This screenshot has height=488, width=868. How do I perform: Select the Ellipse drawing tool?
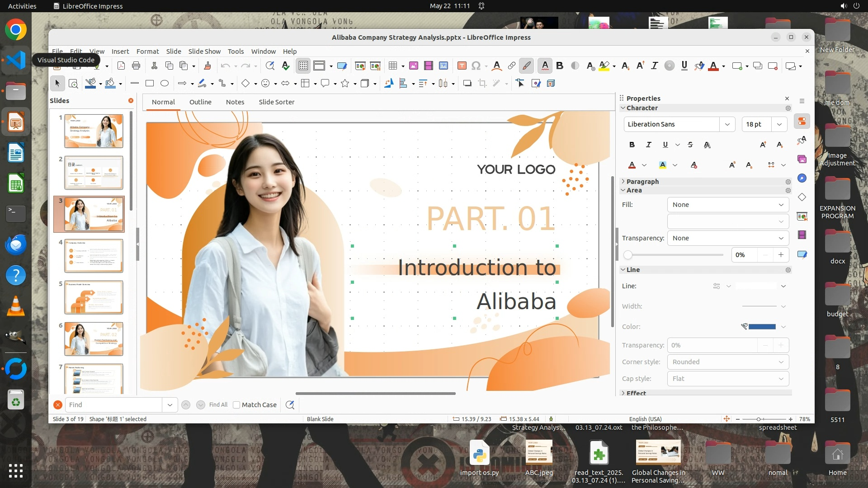click(165, 83)
